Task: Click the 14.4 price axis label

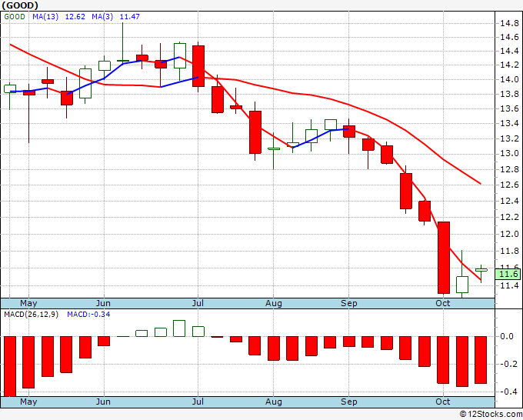Action: tap(509, 51)
